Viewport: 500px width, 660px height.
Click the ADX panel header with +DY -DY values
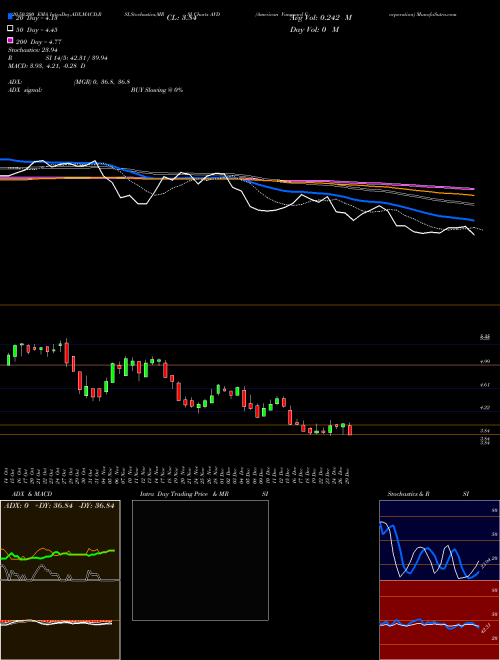[x=59, y=506]
